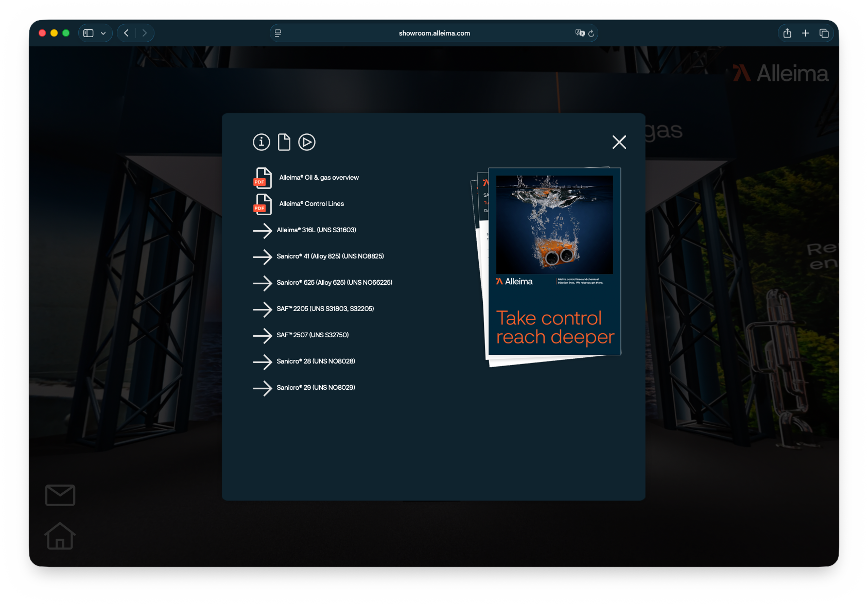Toggle the Safari sidebar button

click(x=89, y=33)
